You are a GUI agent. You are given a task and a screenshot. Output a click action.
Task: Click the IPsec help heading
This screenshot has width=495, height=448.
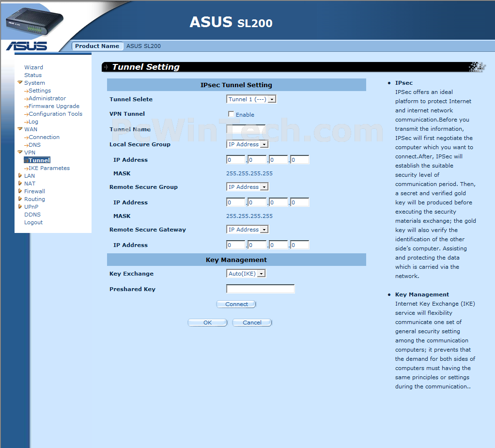404,83
